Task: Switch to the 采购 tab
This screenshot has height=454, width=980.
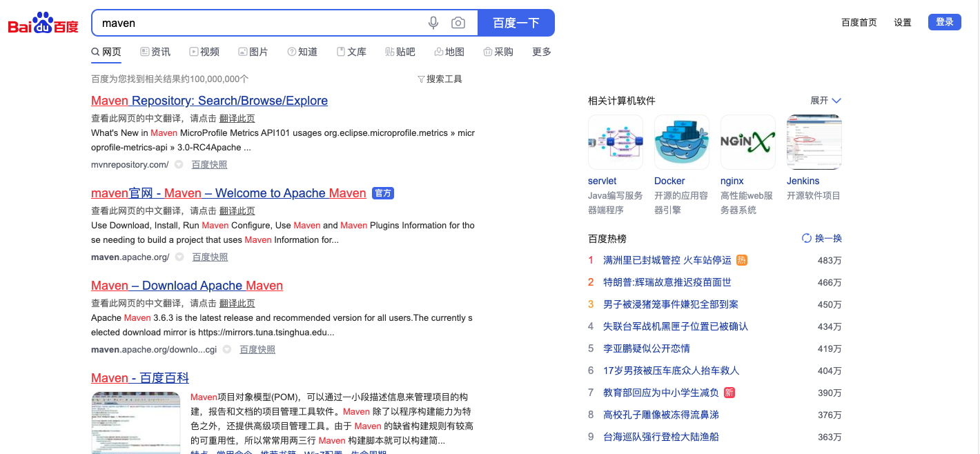Action: coord(498,52)
